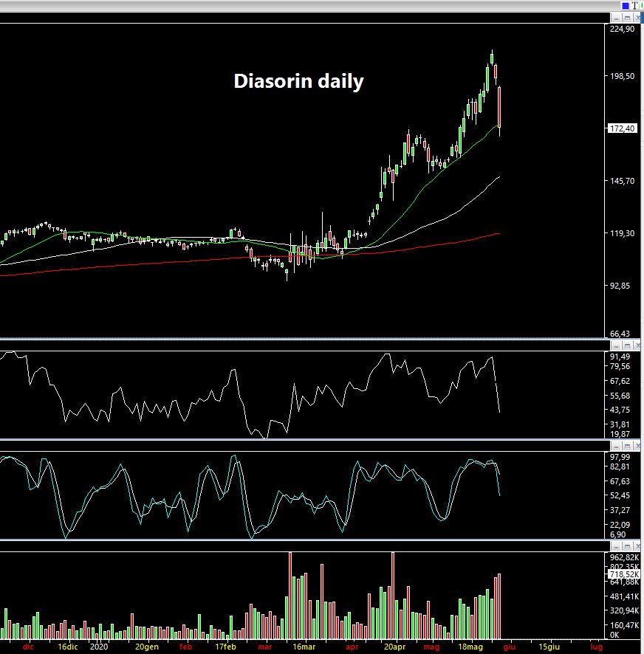Click the 66,43 price axis value
Screen dimensions: 644x654
coord(620,334)
